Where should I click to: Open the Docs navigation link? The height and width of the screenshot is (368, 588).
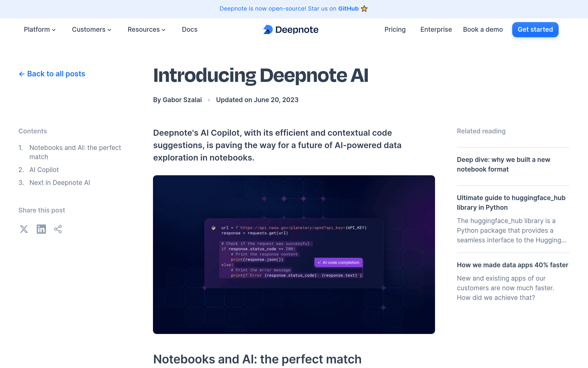[x=189, y=29]
